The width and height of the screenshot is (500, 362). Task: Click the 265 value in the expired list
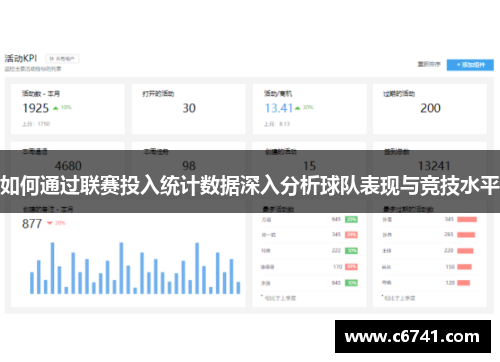449,234
